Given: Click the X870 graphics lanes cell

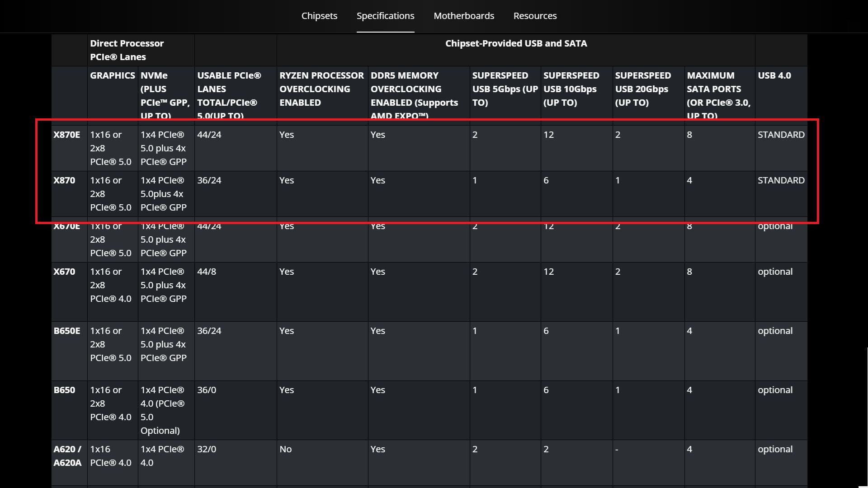Looking at the screenshot, I should point(110,194).
